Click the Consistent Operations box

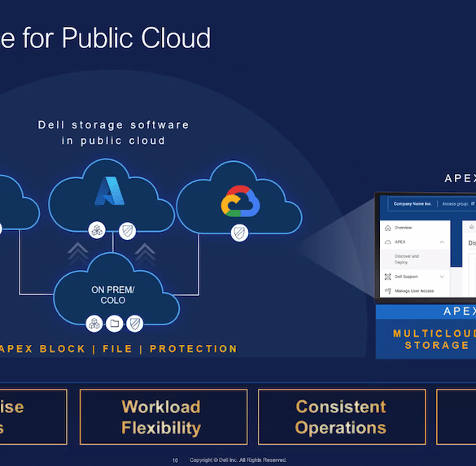[342, 417]
